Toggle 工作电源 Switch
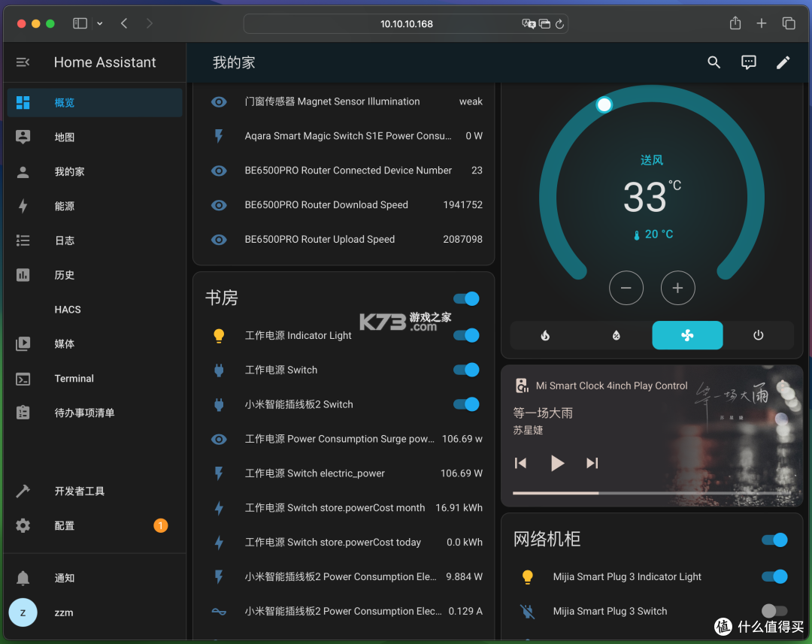The image size is (812, 644). [x=466, y=370]
